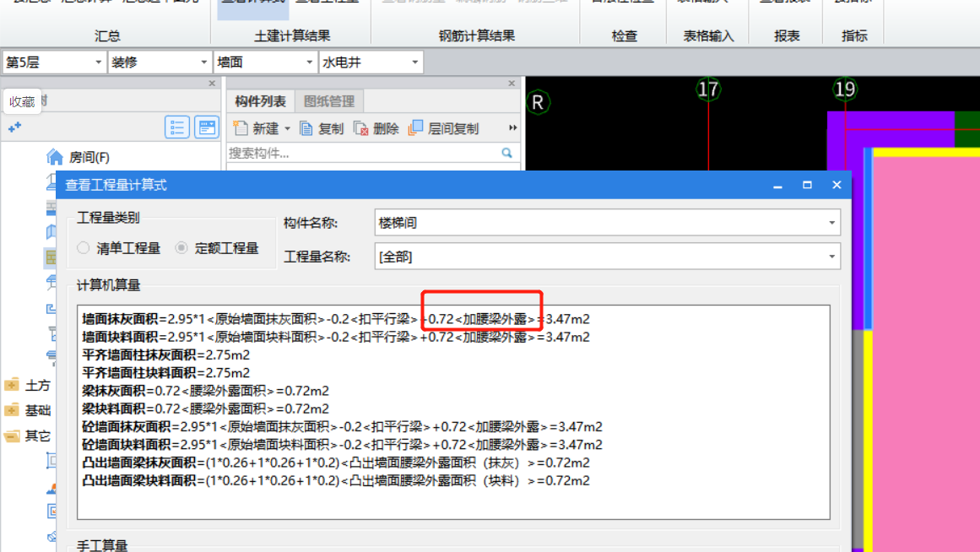Maximize the 查看工程量计算式 dialog
980x552 pixels.
tap(807, 185)
